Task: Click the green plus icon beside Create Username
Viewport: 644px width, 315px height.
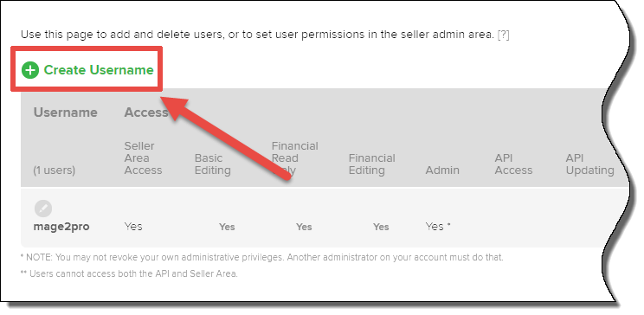Action: tap(30, 70)
